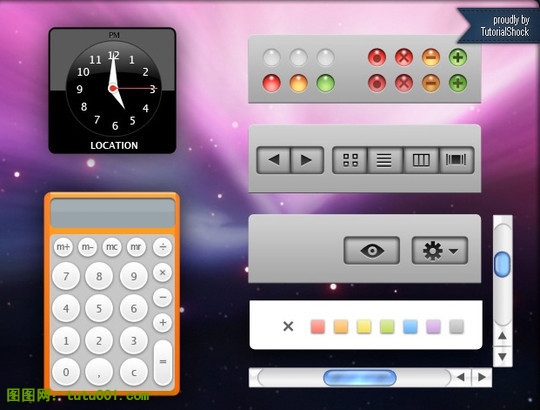Click the calculator division key

coord(163,247)
